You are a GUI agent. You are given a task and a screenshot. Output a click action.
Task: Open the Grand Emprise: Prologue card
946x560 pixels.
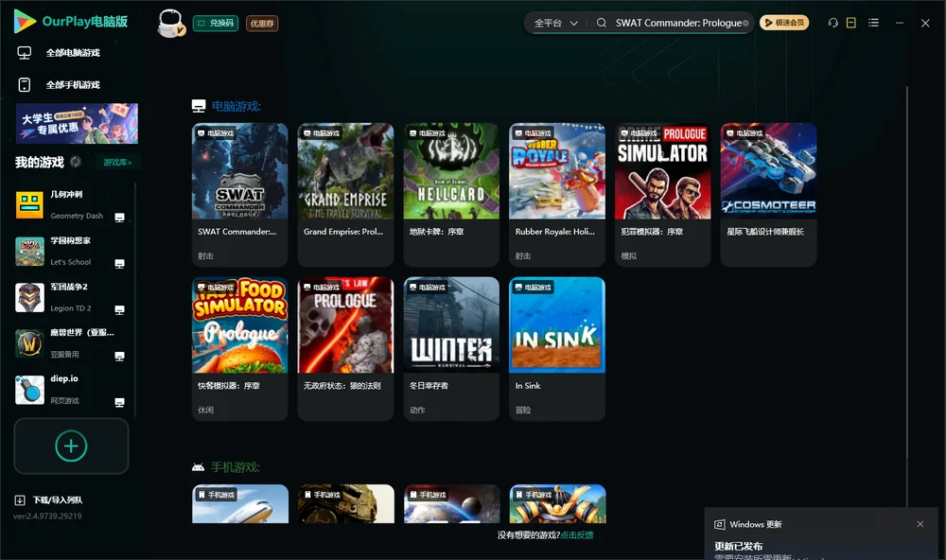point(345,194)
